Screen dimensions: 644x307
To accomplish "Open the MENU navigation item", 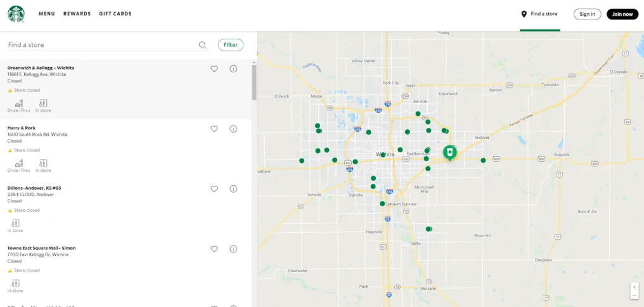I will (47, 14).
